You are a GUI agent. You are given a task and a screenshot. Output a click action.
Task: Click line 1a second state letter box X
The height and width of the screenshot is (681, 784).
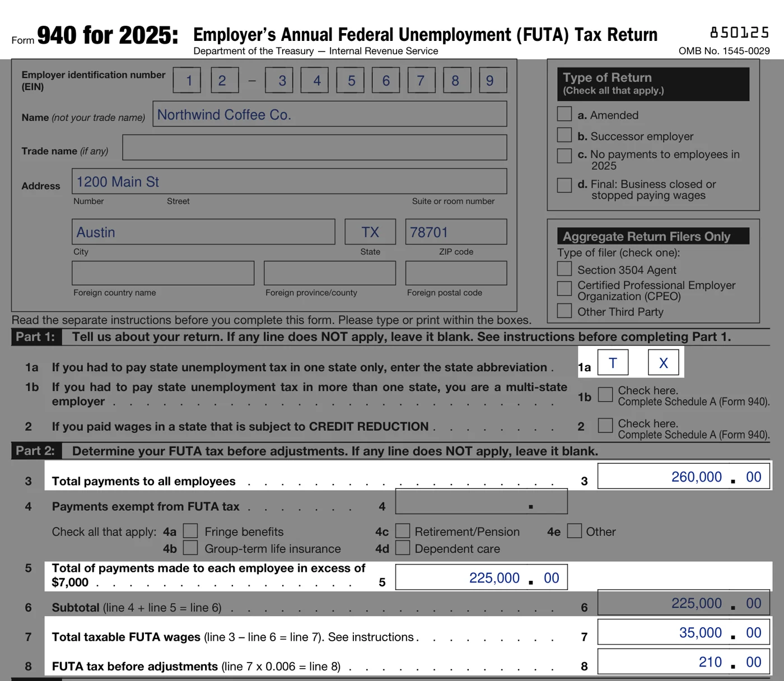664,362
